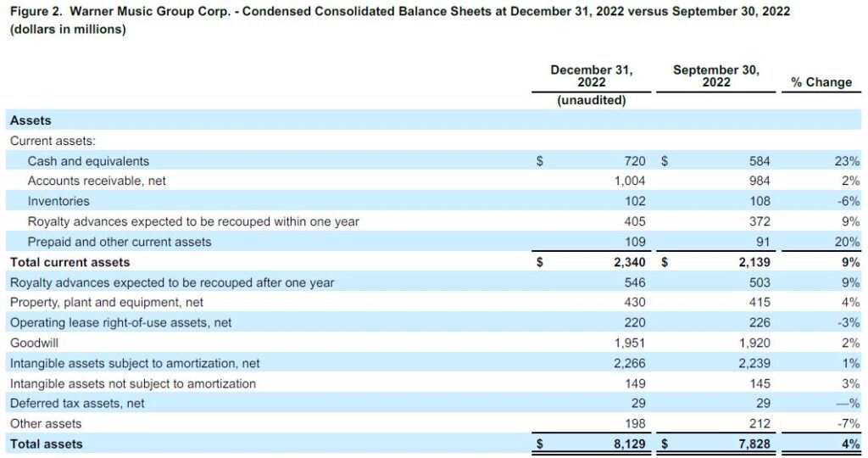Click the '% Change' column header
Image resolution: width=868 pixels, height=458 pixels.
pyautogui.click(x=821, y=82)
